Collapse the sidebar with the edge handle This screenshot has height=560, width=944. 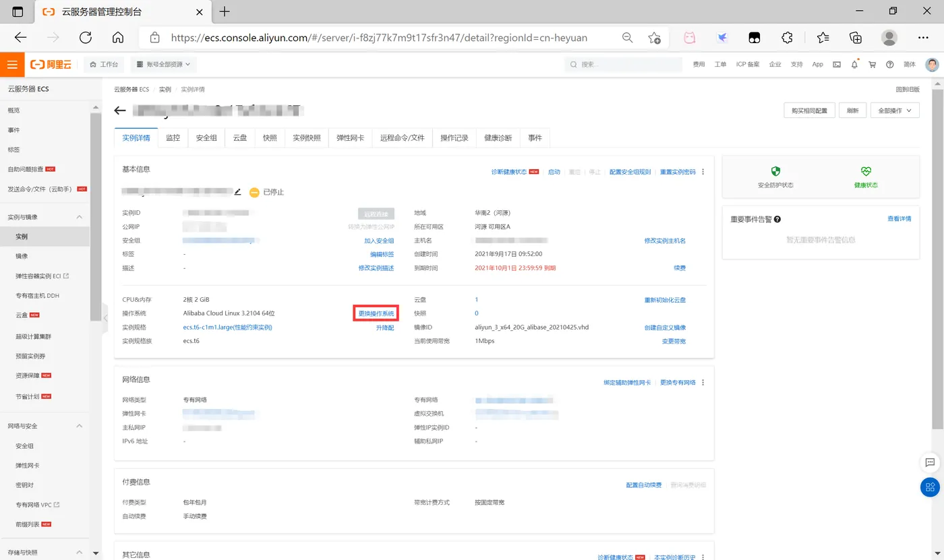coord(105,318)
